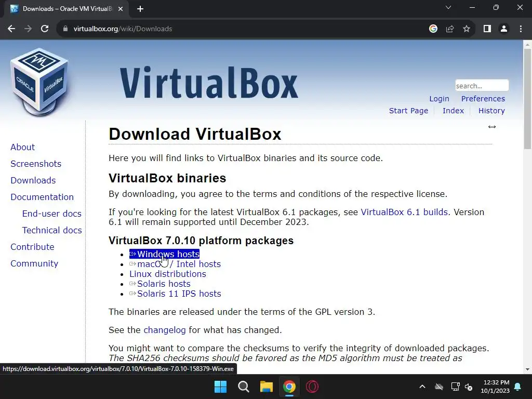Image resolution: width=532 pixels, height=399 pixels.
Task: Download the Solaris hosts package
Action: 160,284
